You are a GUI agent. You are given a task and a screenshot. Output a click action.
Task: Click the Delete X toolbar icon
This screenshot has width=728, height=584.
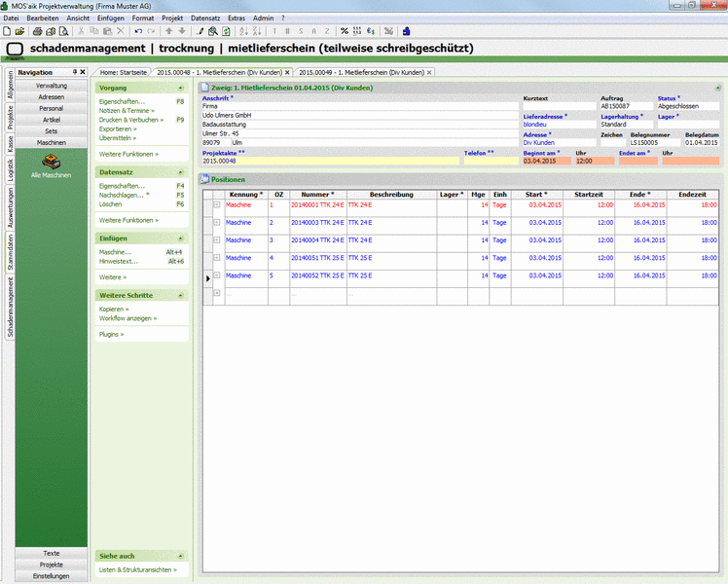121,31
